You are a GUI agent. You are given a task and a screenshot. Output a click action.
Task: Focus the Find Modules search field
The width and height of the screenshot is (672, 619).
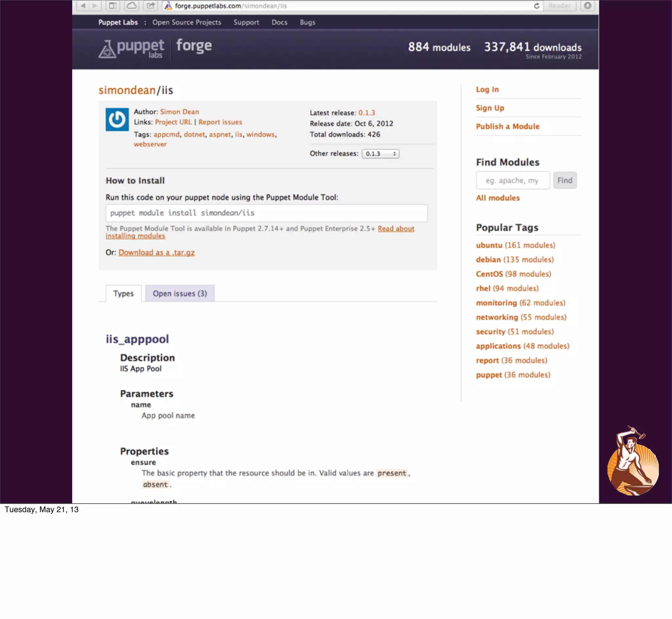tap(513, 181)
